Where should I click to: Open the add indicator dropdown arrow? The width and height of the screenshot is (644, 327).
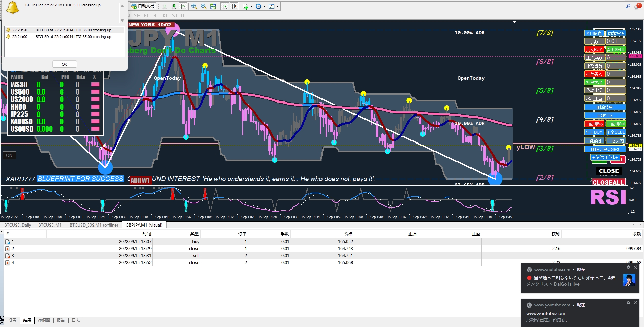pyautogui.click(x=251, y=7)
